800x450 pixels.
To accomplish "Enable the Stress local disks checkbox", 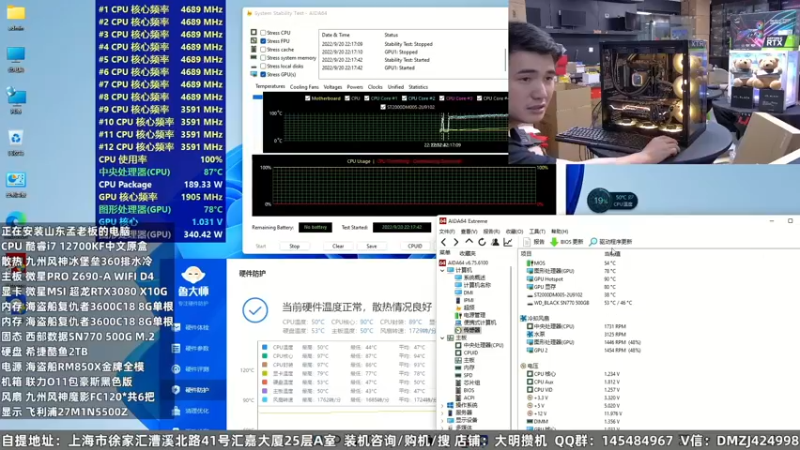I will [263, 66].
